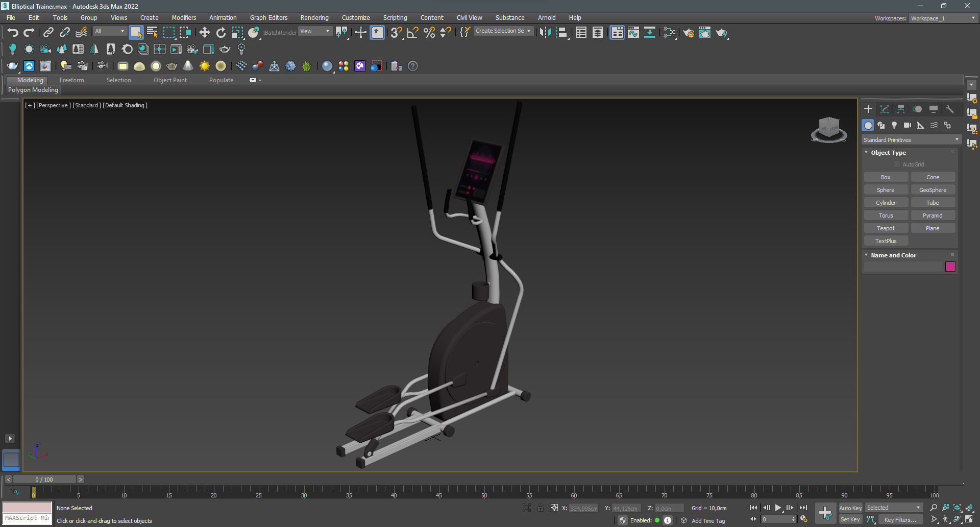Open the Scripting menu

coord(395,18)
